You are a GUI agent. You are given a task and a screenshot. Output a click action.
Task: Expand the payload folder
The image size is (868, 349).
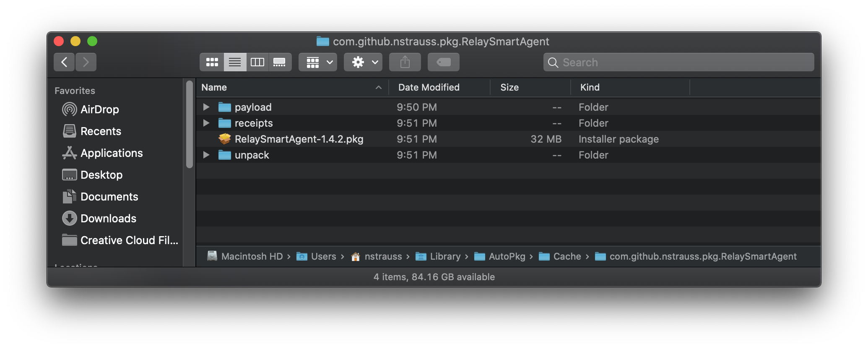(x=206, y=107)
